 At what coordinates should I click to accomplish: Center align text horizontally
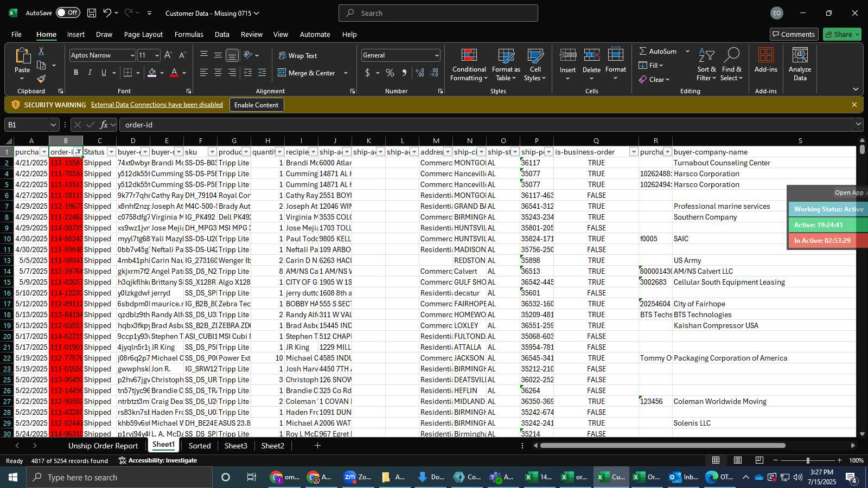click(218, 73)
